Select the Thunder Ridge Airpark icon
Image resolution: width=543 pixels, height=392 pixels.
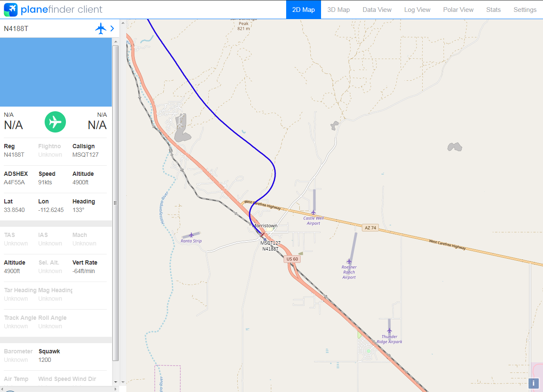click(389, 330)
